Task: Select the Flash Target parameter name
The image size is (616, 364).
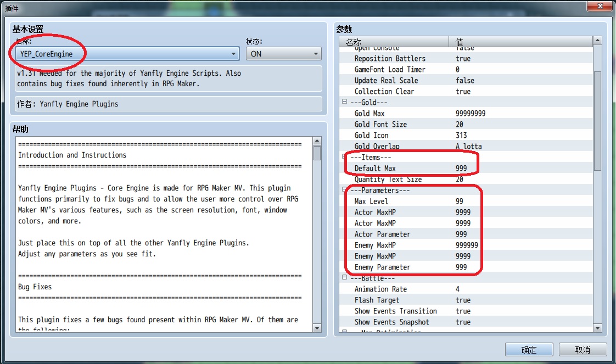Action: click(x=377, y=300)
